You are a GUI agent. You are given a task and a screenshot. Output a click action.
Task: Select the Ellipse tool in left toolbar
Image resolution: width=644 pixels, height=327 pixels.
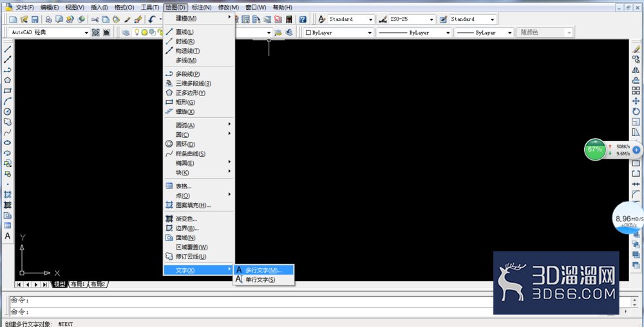[7, 143]
